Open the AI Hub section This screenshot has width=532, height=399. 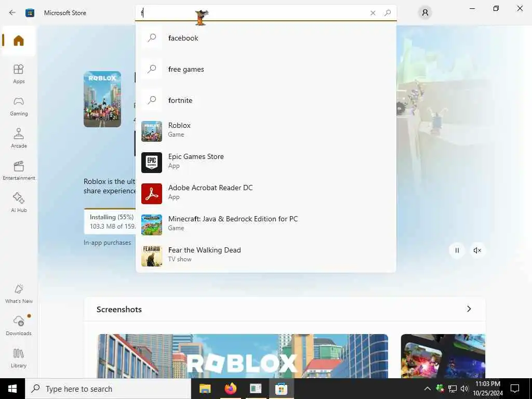pyautogui.click(x=19, y=203)
